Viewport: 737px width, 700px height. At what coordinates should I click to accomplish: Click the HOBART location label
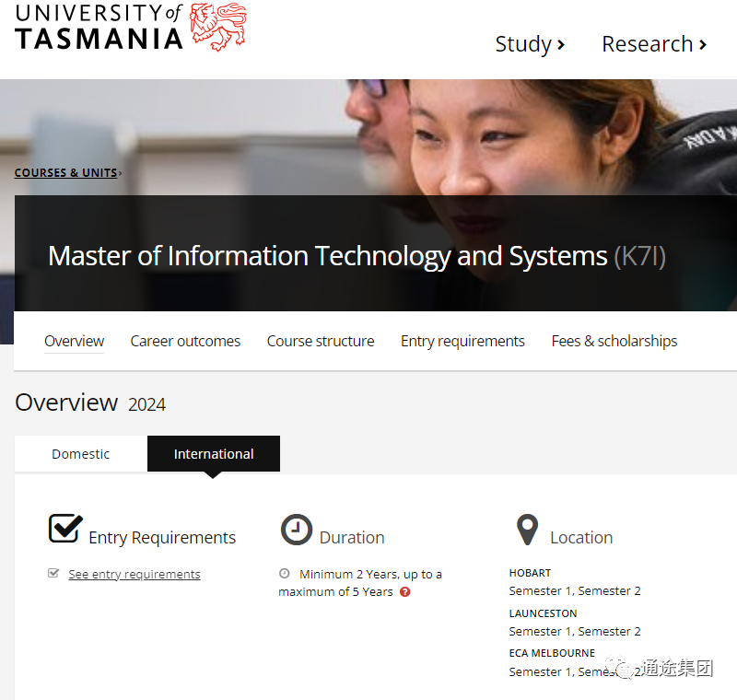tap(530, 573)
